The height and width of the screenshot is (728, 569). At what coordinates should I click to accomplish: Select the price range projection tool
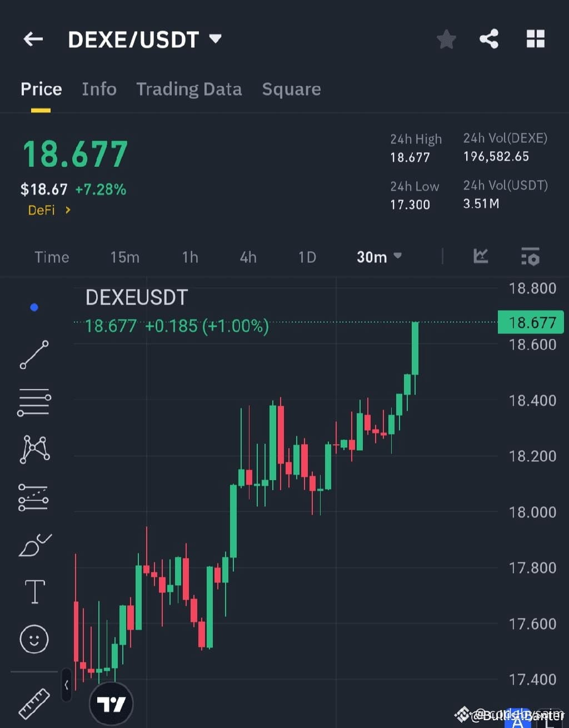(x=33, y=497)
